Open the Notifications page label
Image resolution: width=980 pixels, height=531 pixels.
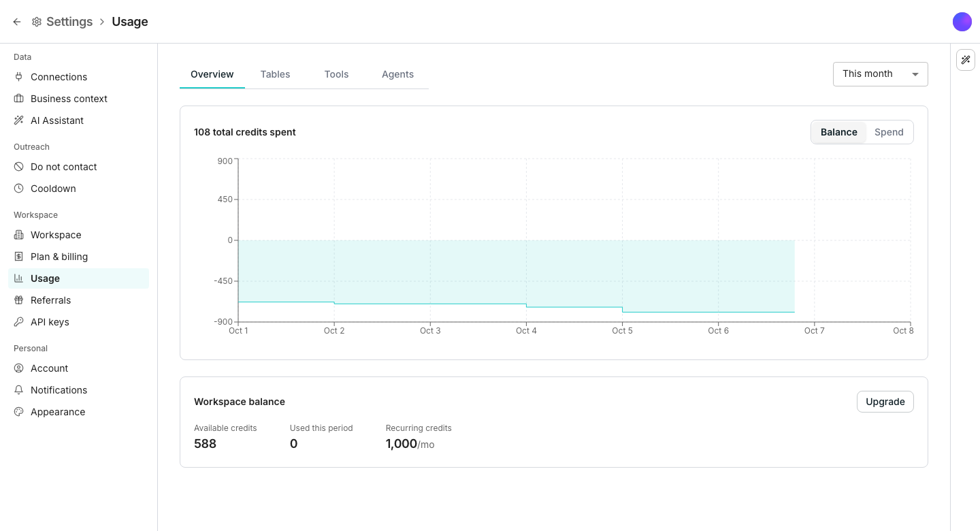59,390
